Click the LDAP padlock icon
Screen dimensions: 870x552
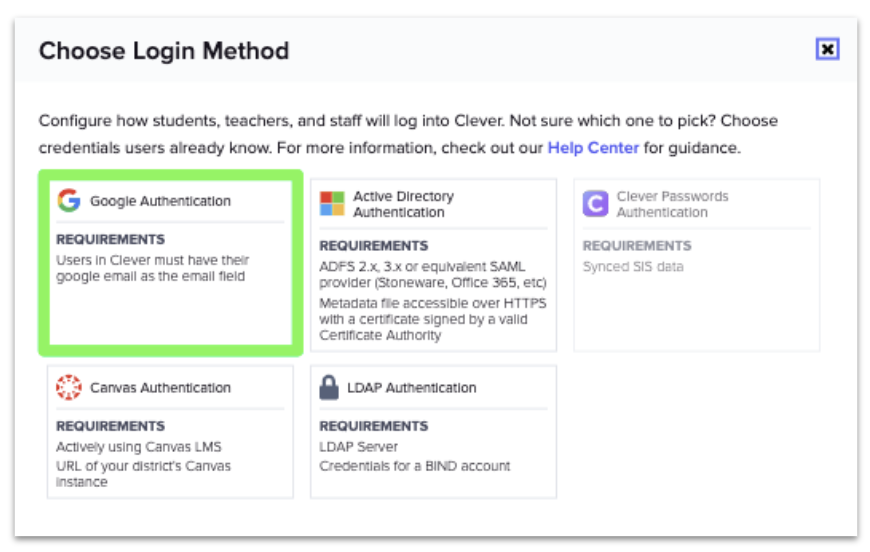click(x=330, y=388)
